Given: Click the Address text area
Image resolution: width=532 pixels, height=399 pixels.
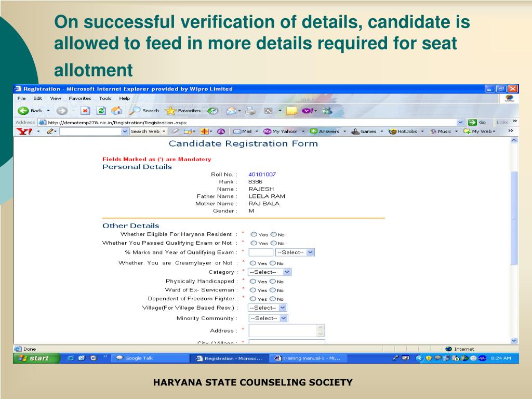Looking at the screenshot, I should [x=287, y=330].
